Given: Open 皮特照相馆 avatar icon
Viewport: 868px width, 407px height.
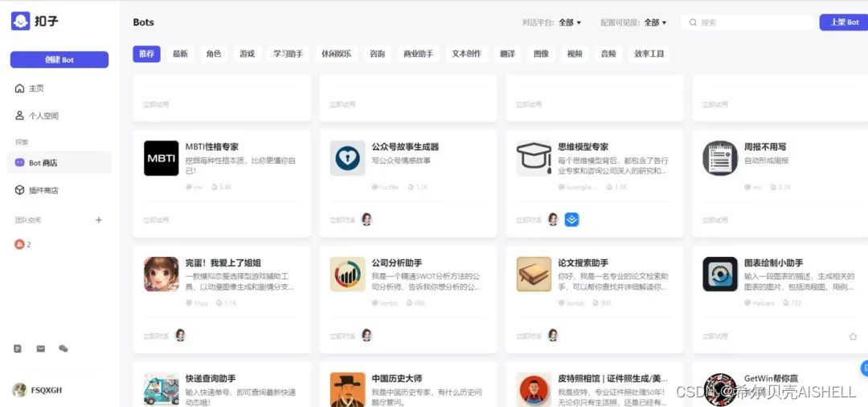Looking at the screenshot, I should pyautogui.click(x=534, y=389).
